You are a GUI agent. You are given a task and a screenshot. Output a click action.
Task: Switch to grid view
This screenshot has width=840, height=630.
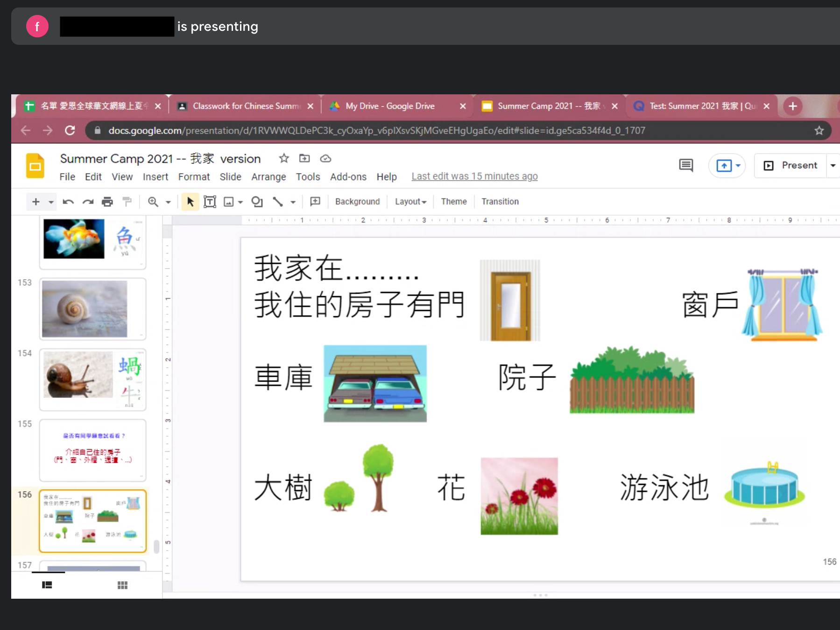122,585
